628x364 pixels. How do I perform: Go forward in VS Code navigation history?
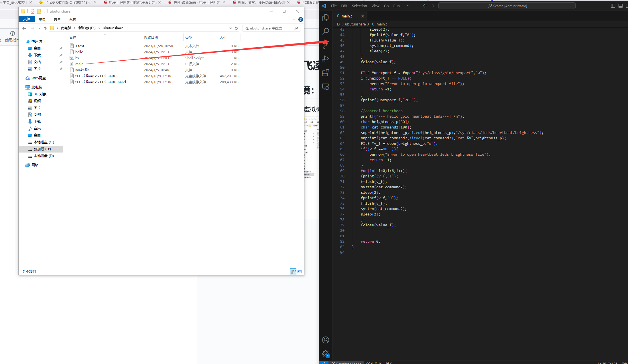pyautogui.click(x=432, y=6)
